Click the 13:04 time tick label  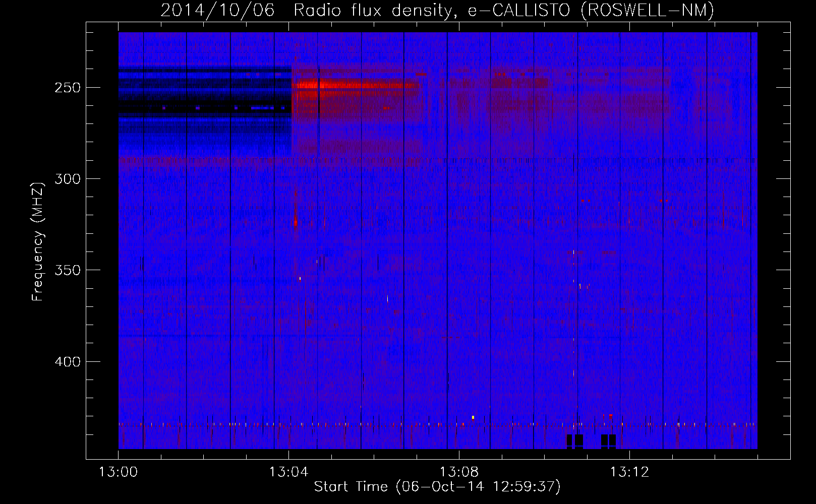(x=288, y=472)
